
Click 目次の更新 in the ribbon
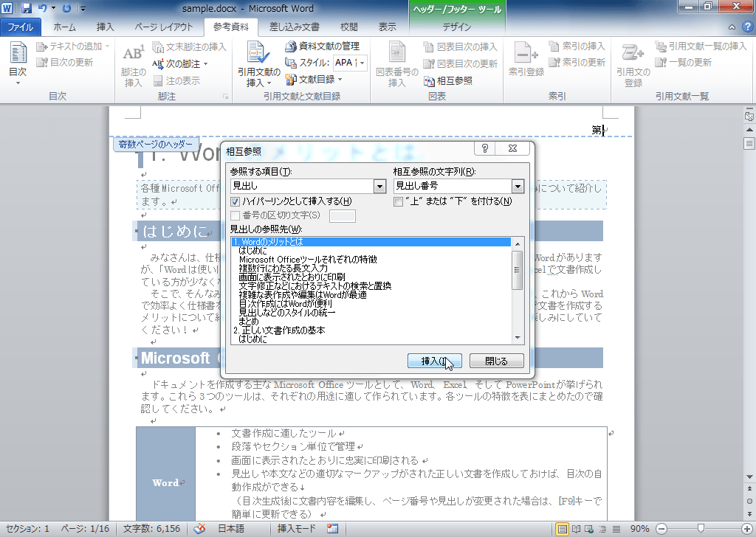point(65,62)
